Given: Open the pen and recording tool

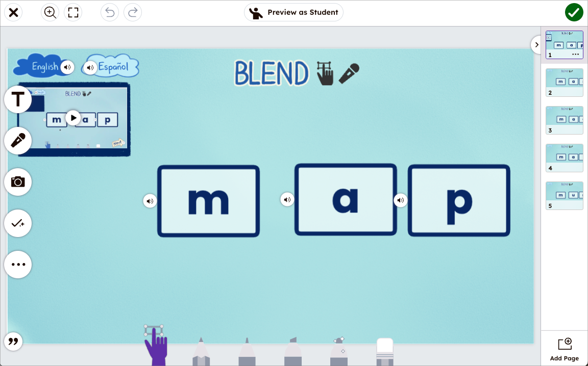Looking at the screenshot, I should tap(18, 141).
